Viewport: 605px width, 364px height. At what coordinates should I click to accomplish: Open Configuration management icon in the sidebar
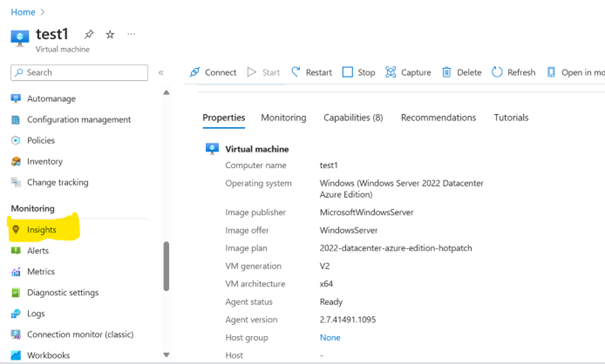coord(16,120)
